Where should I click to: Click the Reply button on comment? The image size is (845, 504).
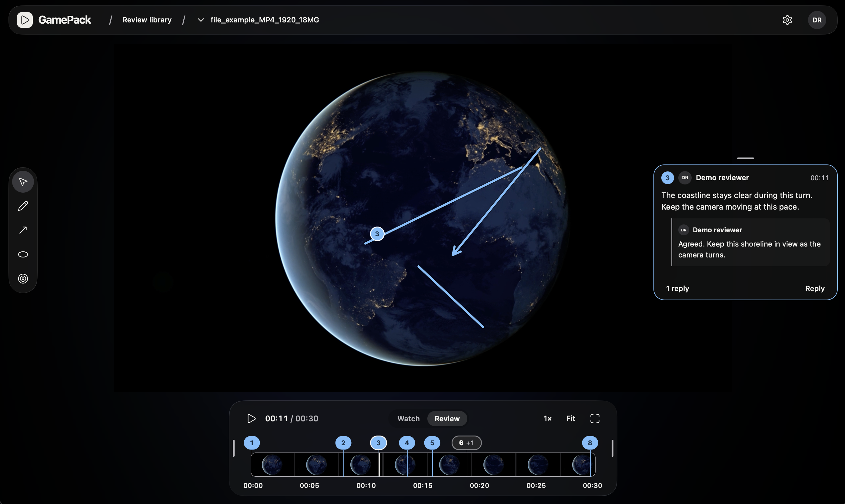coord(814,288)
